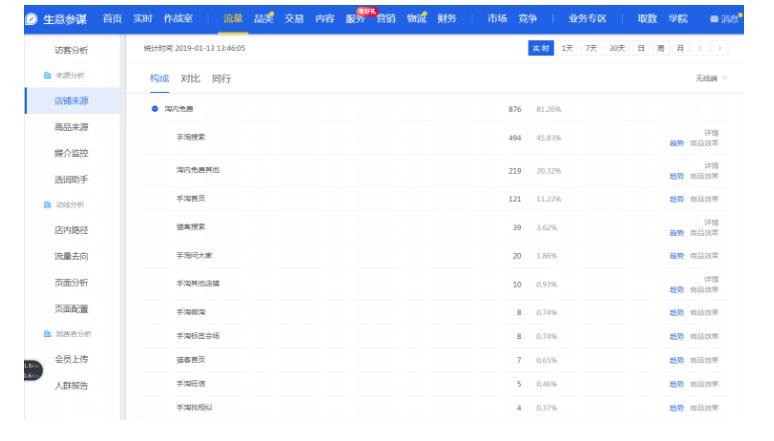This screenshot has height=441, width=774.
Task: Select the 7天 date range button
Action: 591,48
